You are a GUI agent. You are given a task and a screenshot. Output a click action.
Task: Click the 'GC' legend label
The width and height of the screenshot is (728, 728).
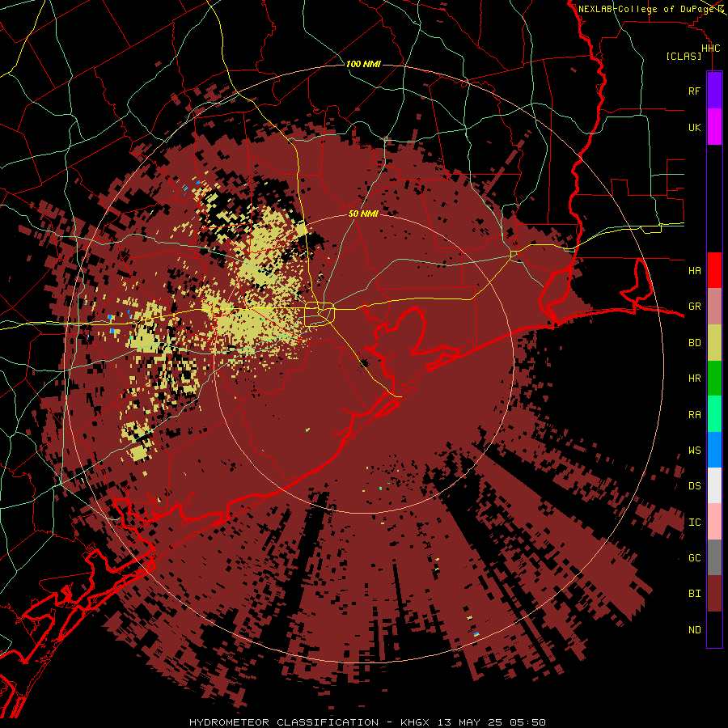694,557
